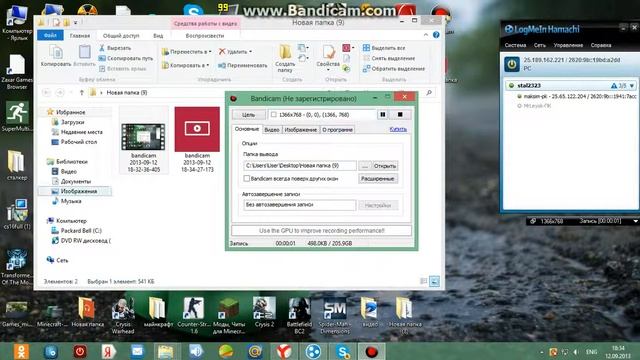Toggle the checkbox beside 1366x768 resolution
Image resolution: width=640 pixels, height=360 pixels.
click(x=273, y=115)
